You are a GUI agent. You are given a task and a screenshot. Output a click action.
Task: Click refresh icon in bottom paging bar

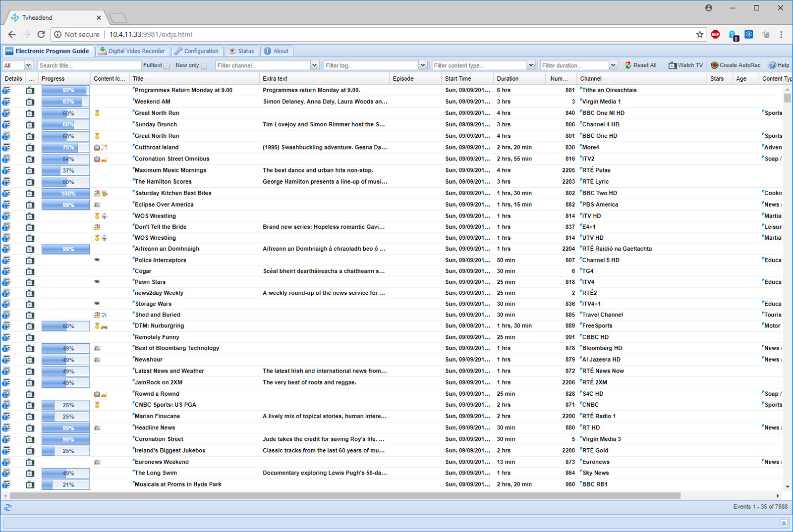click(x=7, y=507)
